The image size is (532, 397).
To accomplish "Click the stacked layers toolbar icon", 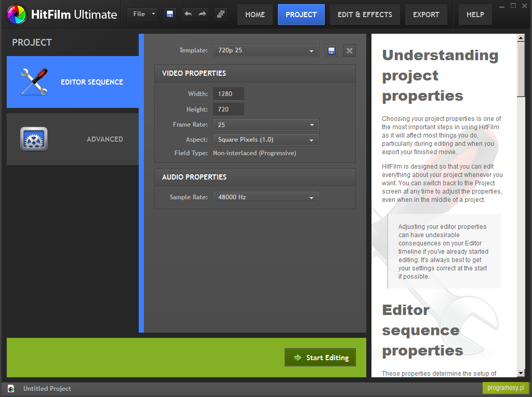I will (x=221, y=14).
